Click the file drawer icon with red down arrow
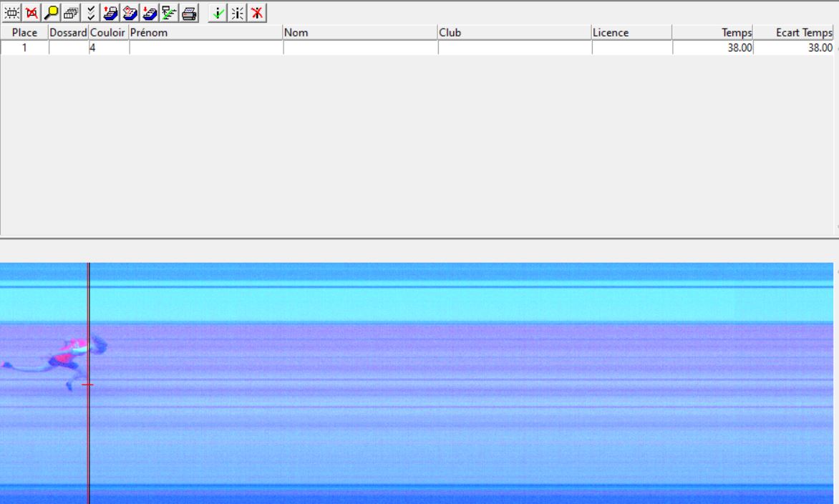Image resolution: width=839 pixels, height=504 pixels. (150, 13)
